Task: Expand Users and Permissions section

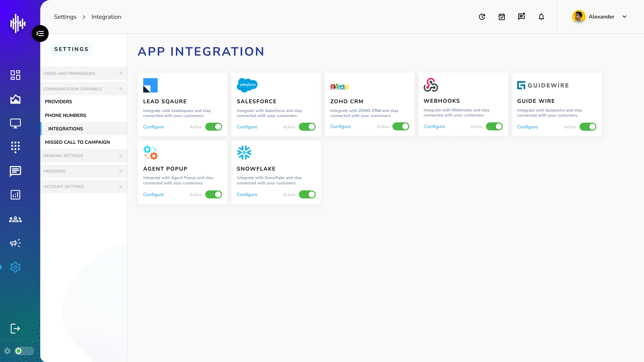Action: 84,73
